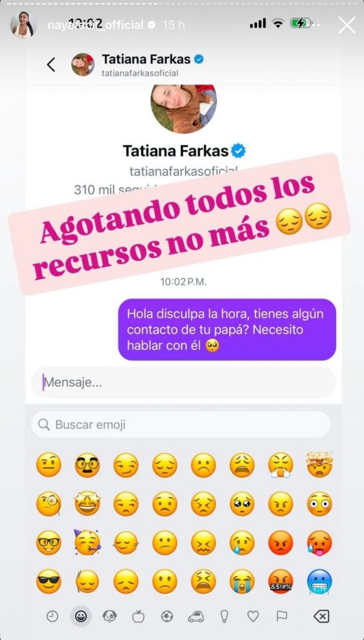Tap the tatianafarkasoficial username in header
This screenshot has width=364, height=640.
[140, 73]
